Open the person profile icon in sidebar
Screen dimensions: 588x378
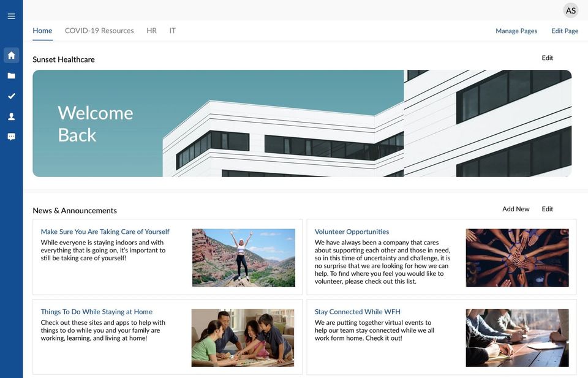(11, 116)
